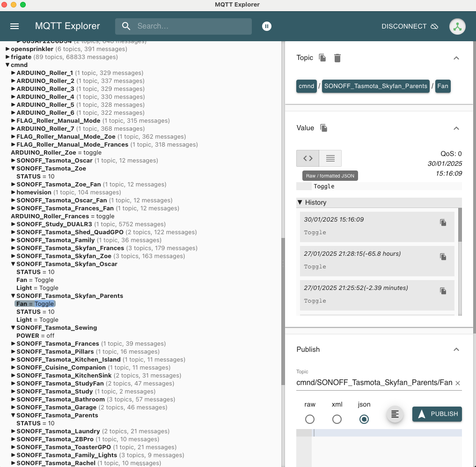Disconnect from the MQTT broker
This screenshot has width=476, height=467.
[x=410, y=26]
